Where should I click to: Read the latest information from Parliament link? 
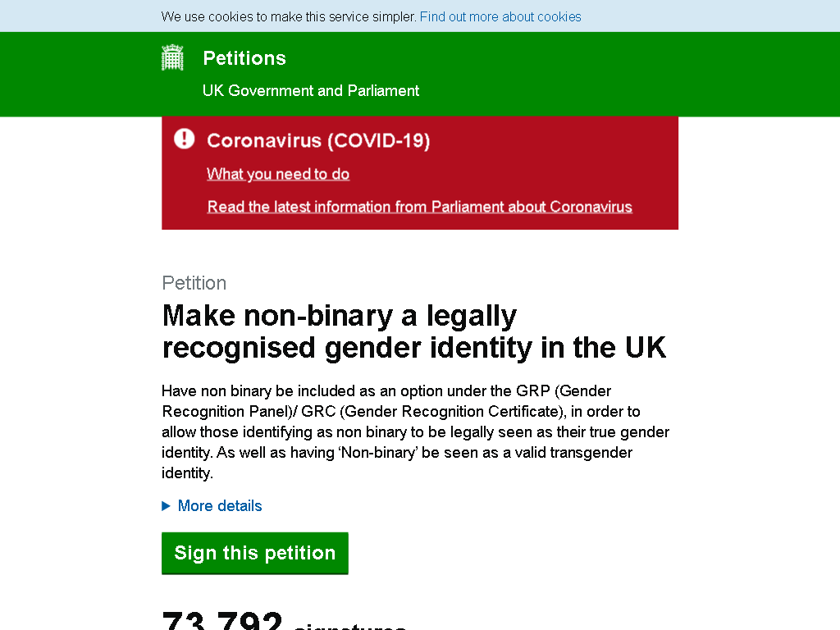(419, 207)
